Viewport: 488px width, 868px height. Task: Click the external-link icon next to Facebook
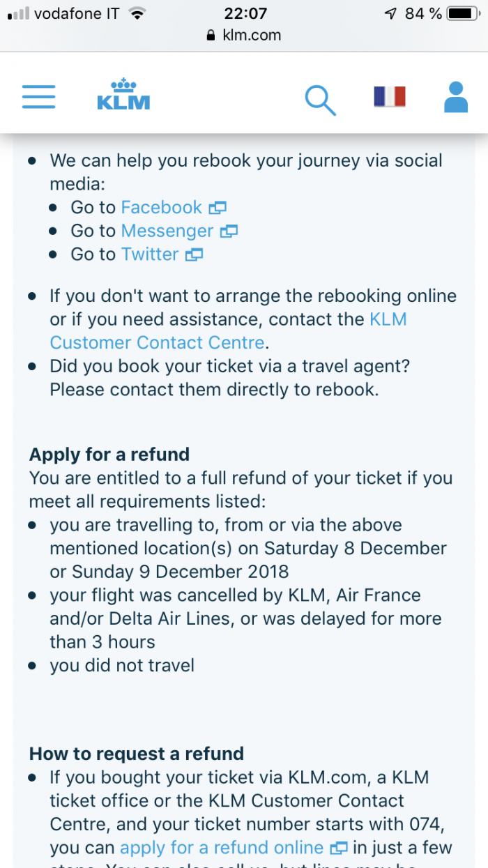tap(218, 208)
